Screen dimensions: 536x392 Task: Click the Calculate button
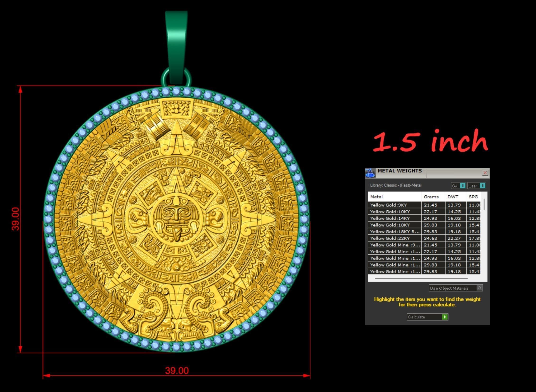click(427, 317)
